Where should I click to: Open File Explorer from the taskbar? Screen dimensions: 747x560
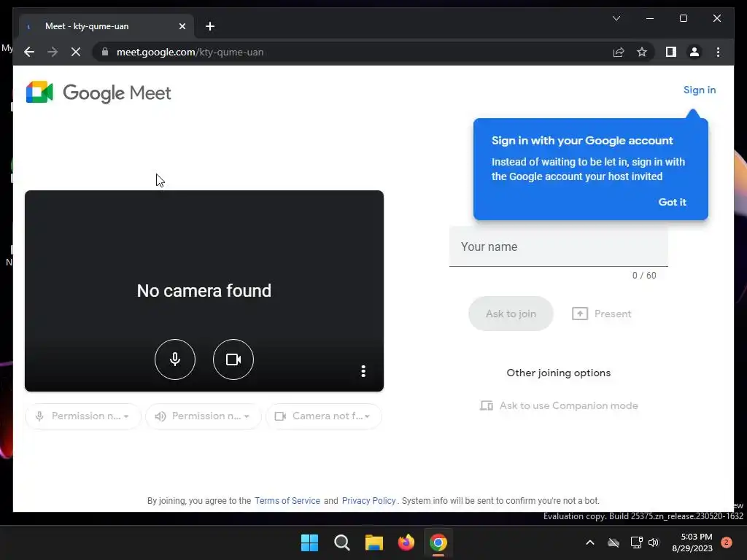[x=374, y=542]
